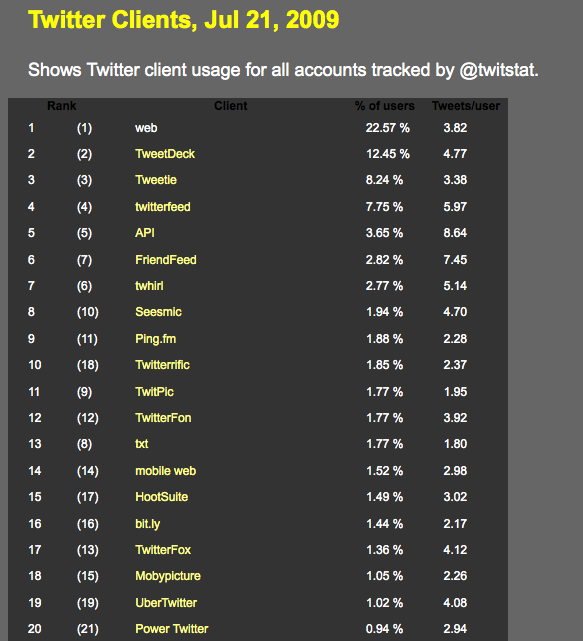Viewport: 583px width, 641px height.
Task: Select the Mobypicture link
Action: coord(168,576)
